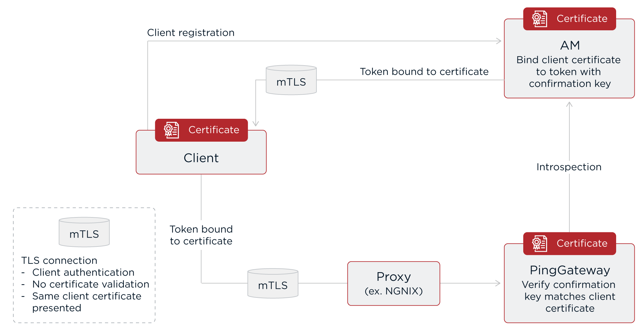
Task: Click the No certificate validation legend line
Action: tap(90, 284)
